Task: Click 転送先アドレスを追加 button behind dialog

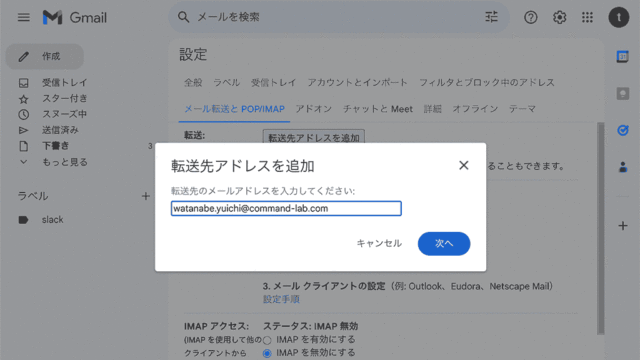Action: tap(313, 137)
